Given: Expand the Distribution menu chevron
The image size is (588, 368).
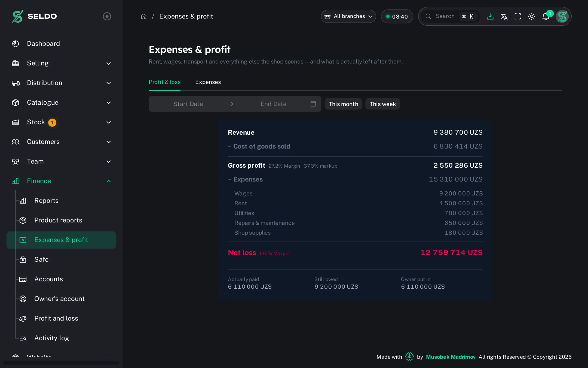Looking at the screenshot, I should [109, 83].
